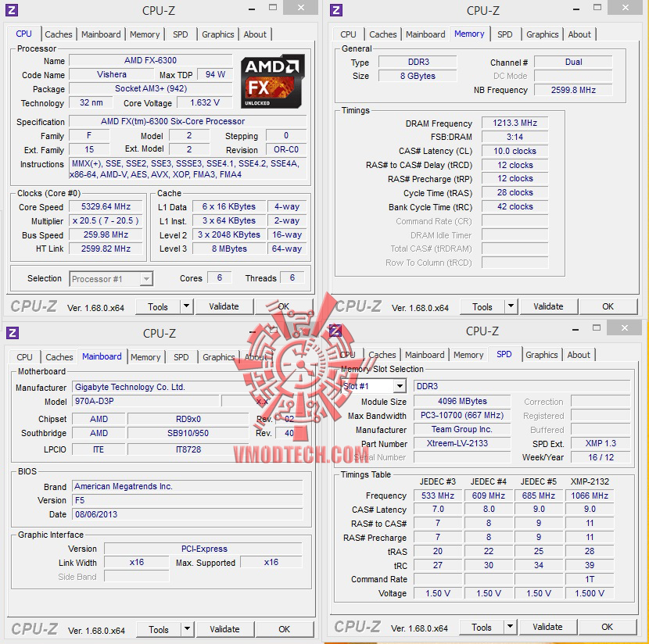The image size is (649, 644).
Task: Expand Tools dropdown arrow in SPD window
Action: (x=511, y=627)
